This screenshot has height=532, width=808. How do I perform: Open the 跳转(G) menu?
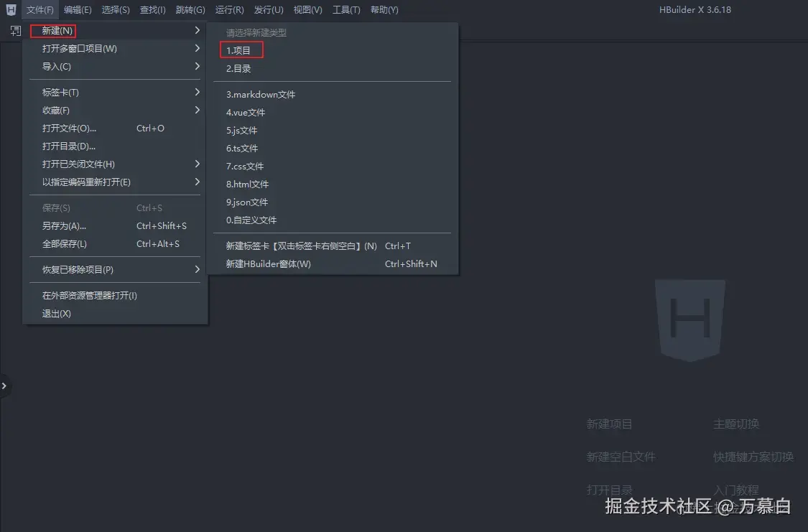tap(190, 10)
